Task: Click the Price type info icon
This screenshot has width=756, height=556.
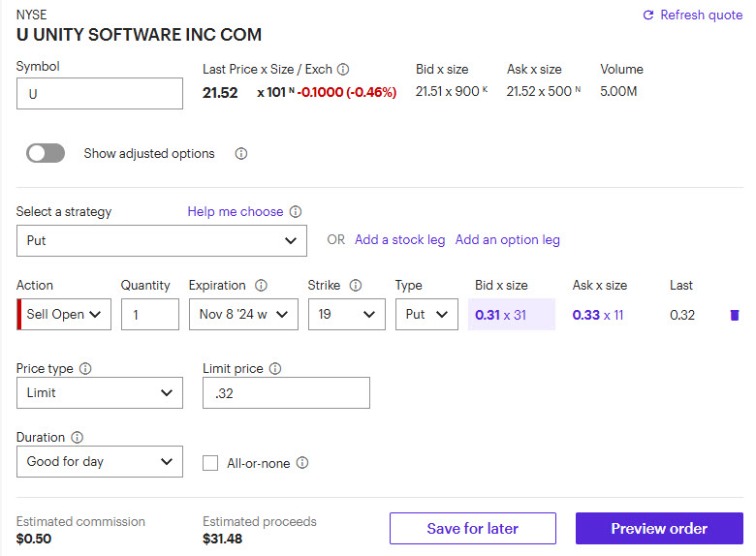Action: (85, 369)
